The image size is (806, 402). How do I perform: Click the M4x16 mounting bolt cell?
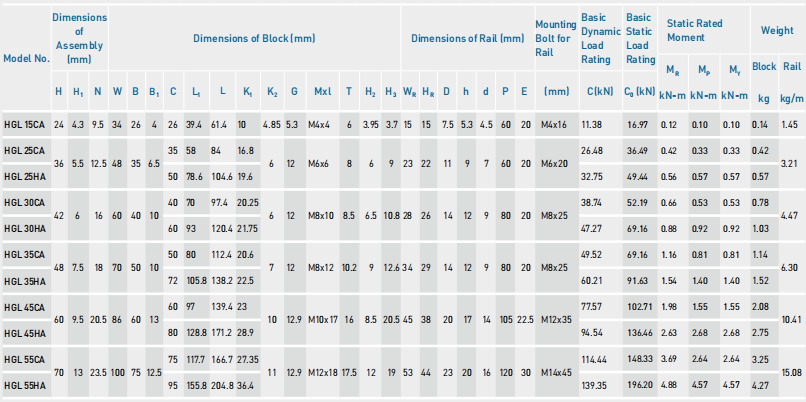pos(555,124)
